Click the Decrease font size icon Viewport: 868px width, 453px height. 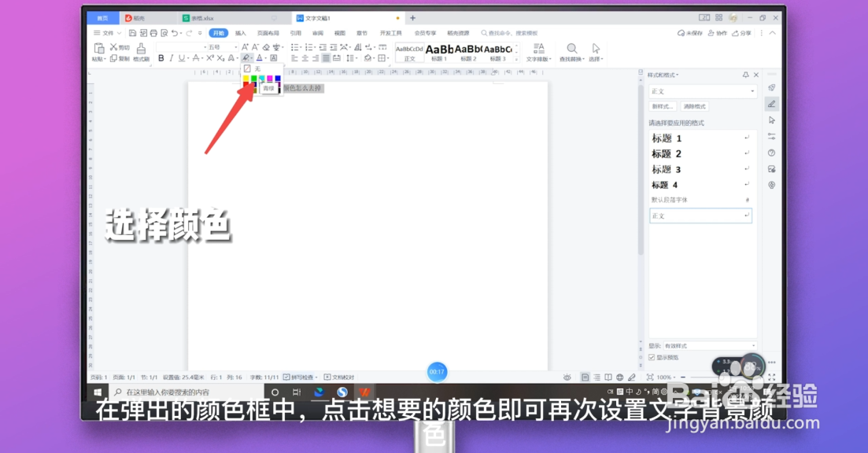click(255, 47)
